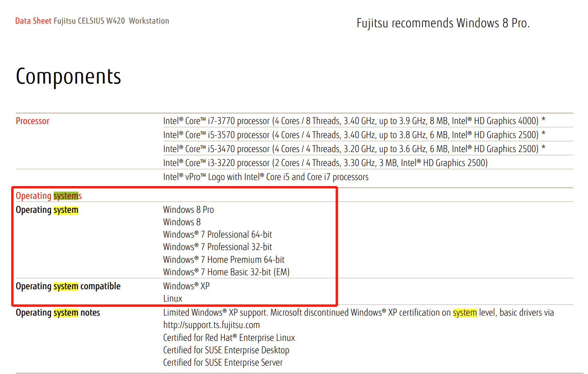The height and width of the screenshot is (374, 588).
Task: Click 'Fujitsu recommends Windows 8 Pro.' text
Action: [x=443, y=23]
